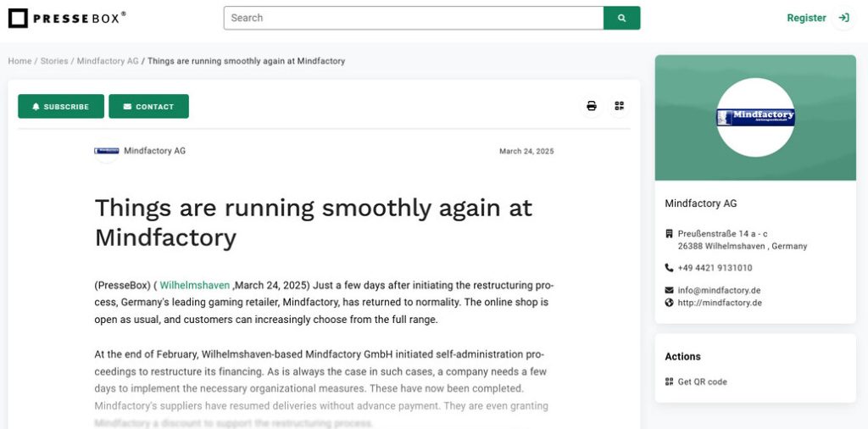Click the phone icon next to +49 4421 9131010
Viewport: 868px width, 429px height.
click(x=669, y=268)
